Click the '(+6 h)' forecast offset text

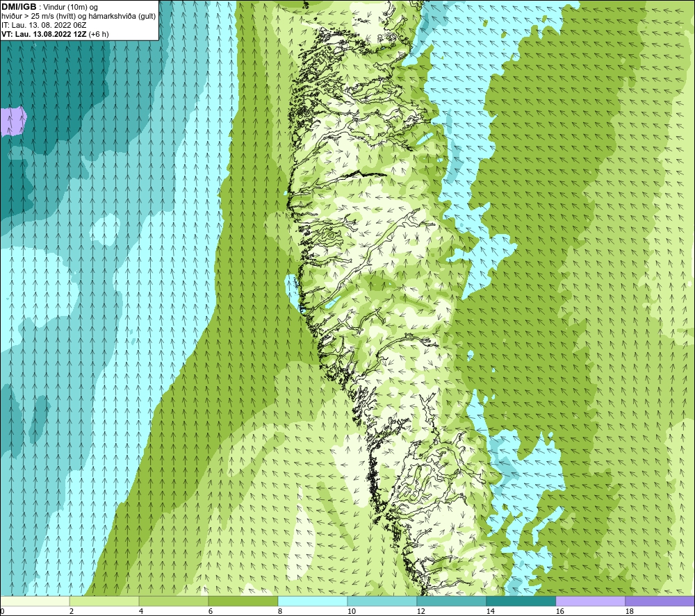(x=99, y=34)
